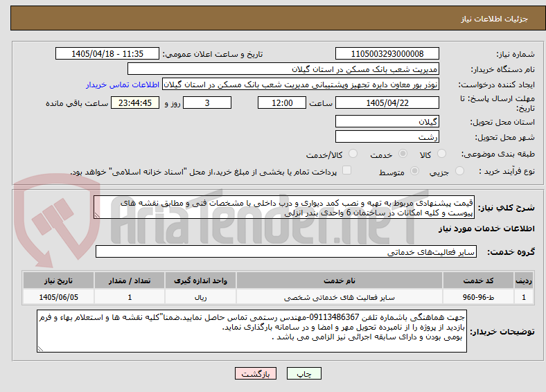Click the resize handle of the description textarea
Viewport: 546px width, 392px height.
(97, 215)
